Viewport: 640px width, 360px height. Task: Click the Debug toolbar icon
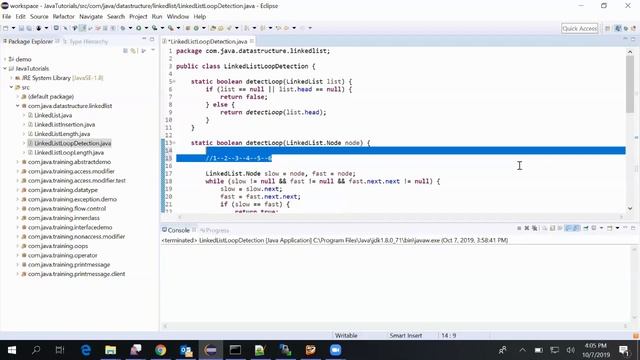click(x=123, y=28)
